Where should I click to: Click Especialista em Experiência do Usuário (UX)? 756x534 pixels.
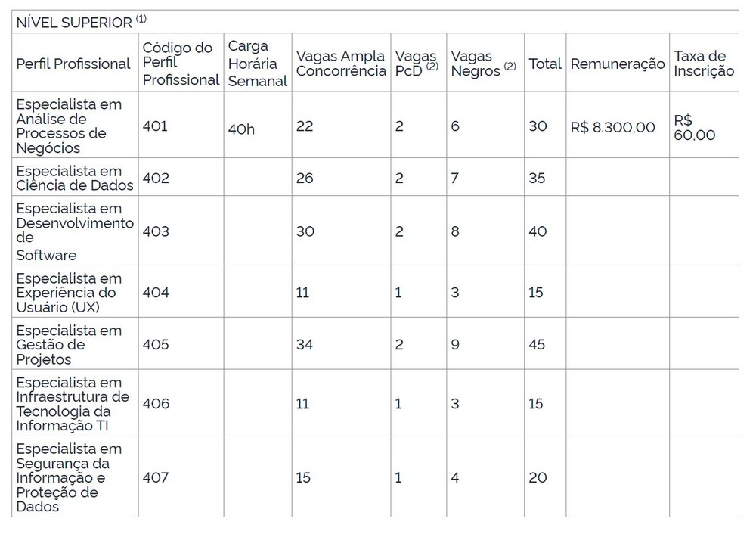[x=69, y=292]
